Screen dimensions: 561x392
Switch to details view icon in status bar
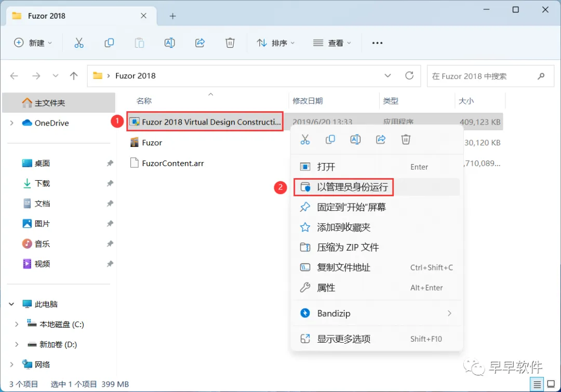coord(537,385)
